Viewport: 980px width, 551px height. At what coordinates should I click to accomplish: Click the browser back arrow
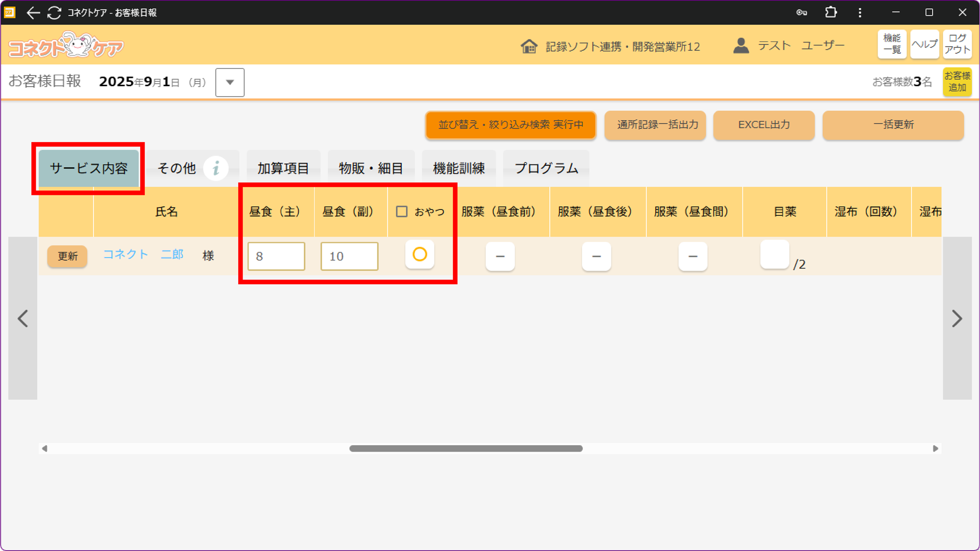(x=33, y=13)
